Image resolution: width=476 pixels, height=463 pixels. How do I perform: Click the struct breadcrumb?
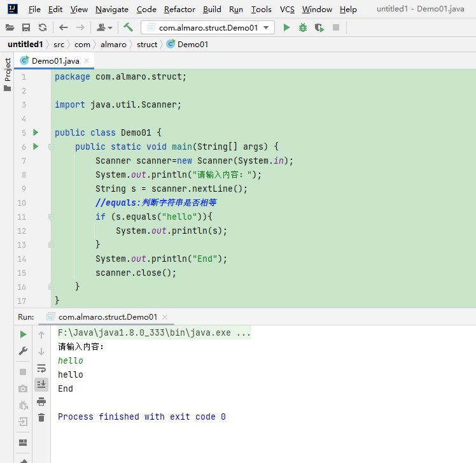tap(147, 45)
